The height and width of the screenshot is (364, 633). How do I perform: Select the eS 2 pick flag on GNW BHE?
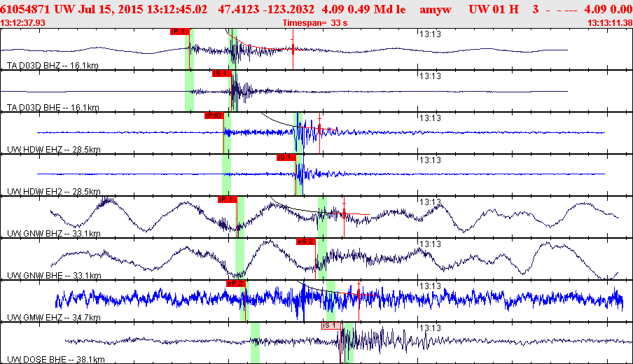305,241
